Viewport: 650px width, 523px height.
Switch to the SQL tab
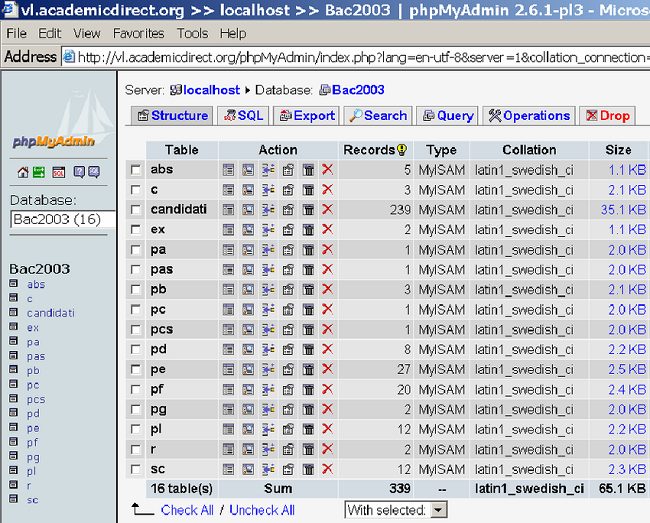pyautogui.click(x=243, y=116)
